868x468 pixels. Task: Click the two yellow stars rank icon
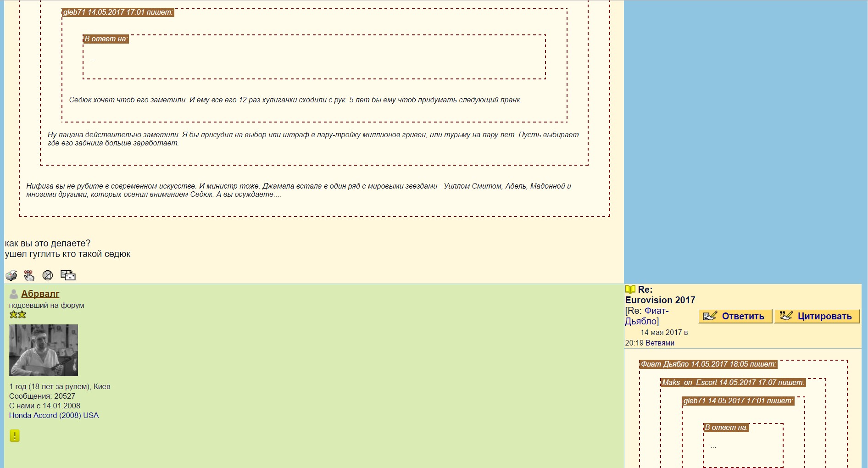click(17, 315)
